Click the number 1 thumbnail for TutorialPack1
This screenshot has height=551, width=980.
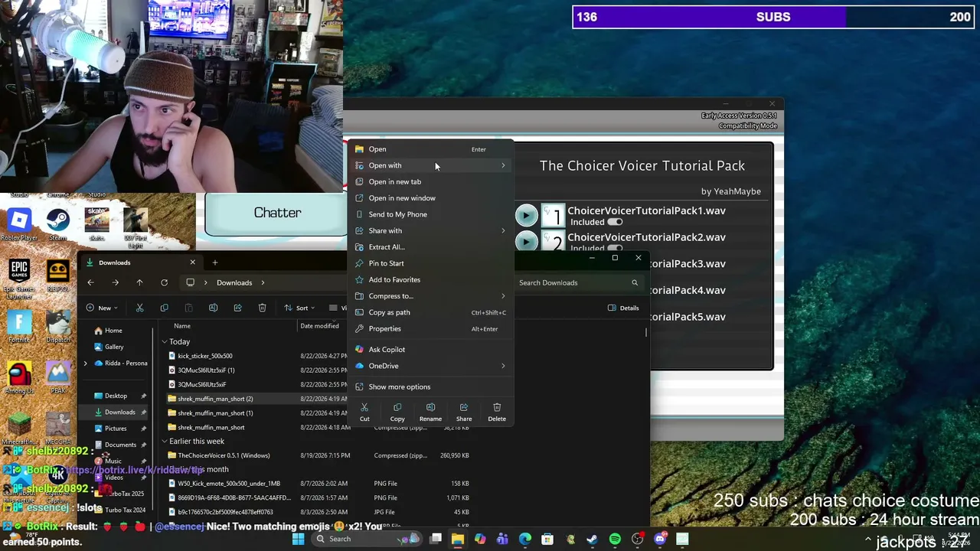pyautogui.click(x=553, y=216)
